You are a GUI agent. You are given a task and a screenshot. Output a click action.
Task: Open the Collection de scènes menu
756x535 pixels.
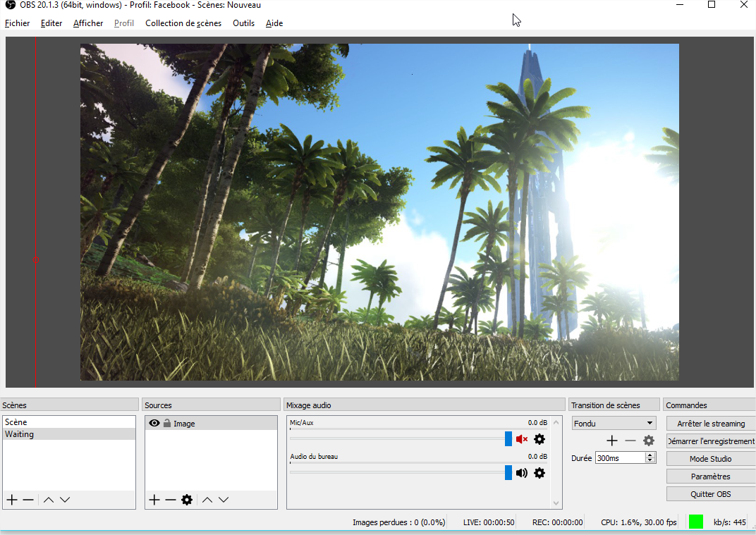click(x=183, y=23)
